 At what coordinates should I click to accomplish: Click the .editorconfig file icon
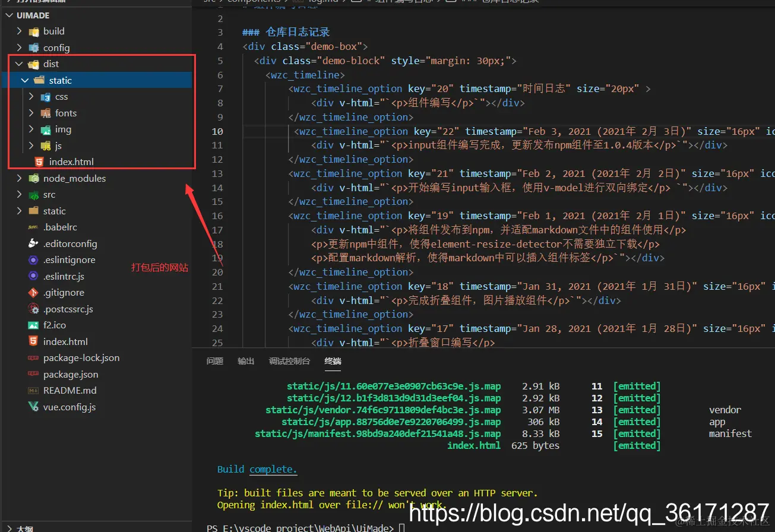pyautogui.click(x=34, y=244)
